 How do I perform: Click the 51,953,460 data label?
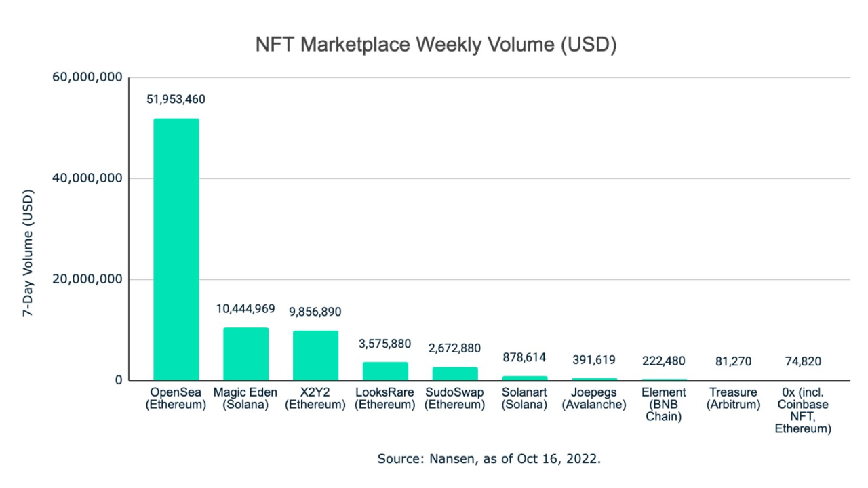pos(176,100)
